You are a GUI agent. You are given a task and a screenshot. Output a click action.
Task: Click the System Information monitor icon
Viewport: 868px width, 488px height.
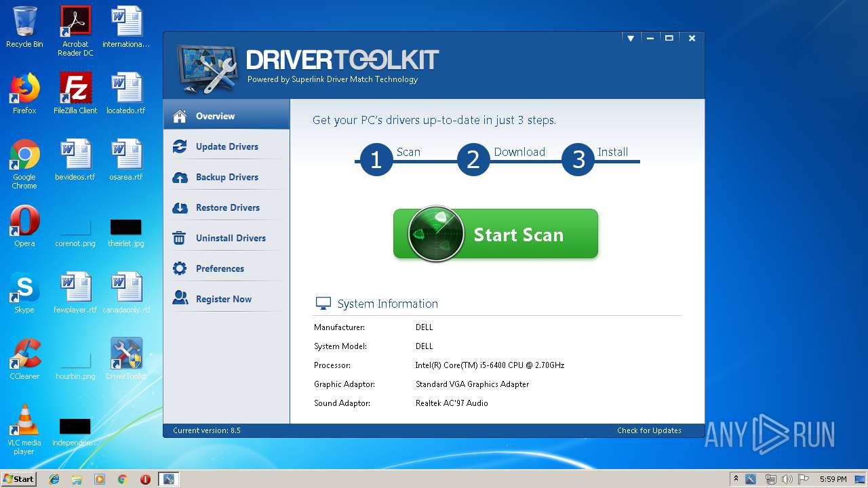click(323, 304)
